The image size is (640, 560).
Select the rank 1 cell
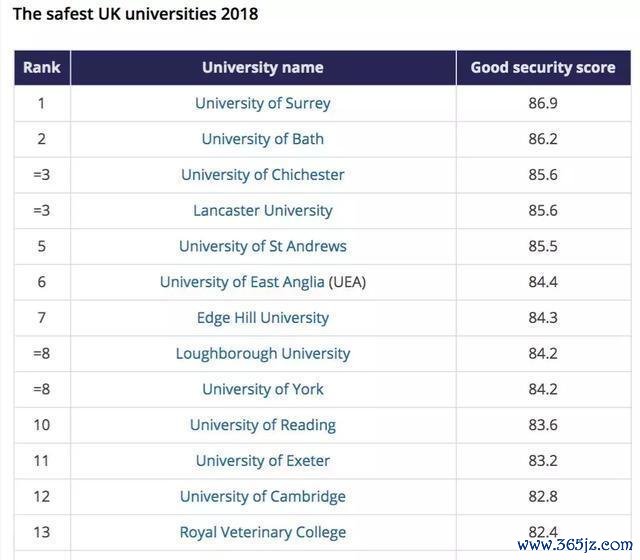click(x=42, y=103)
